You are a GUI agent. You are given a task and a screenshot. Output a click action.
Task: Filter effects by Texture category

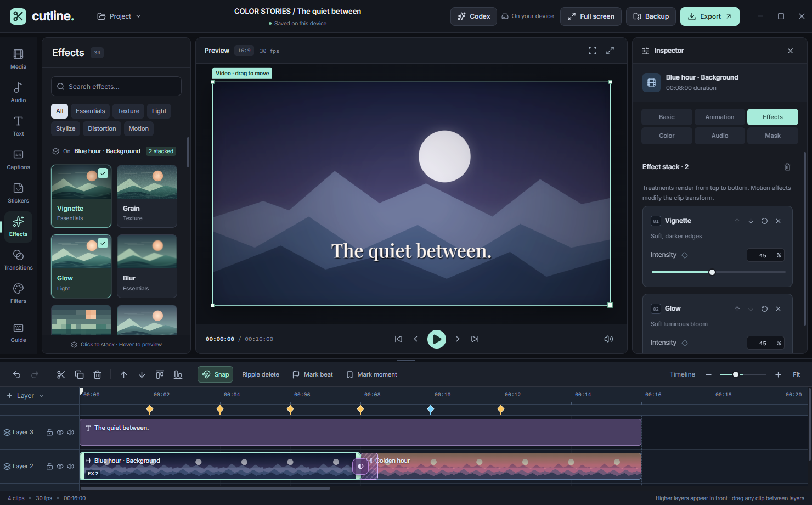tap(128, 111)
